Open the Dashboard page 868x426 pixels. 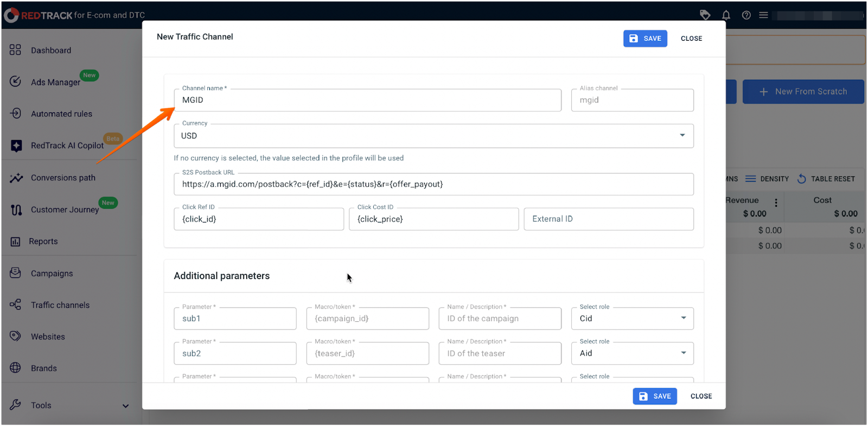(50, 50)
